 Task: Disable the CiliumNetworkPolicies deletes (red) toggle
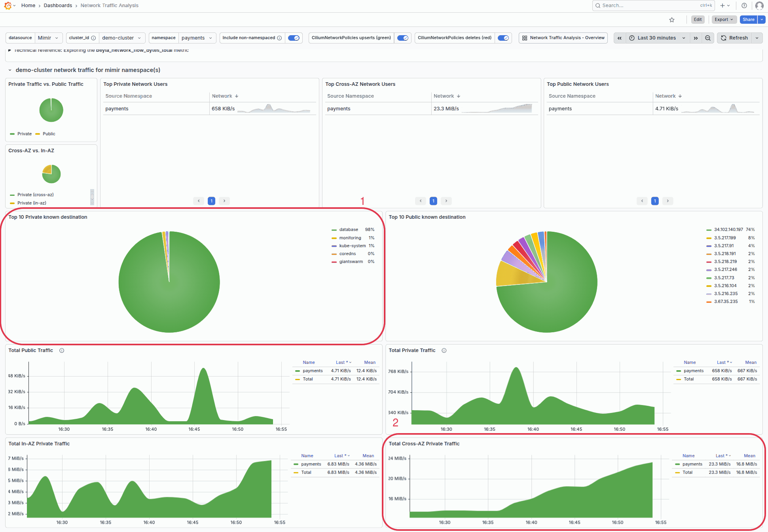(x=503, y=38)
